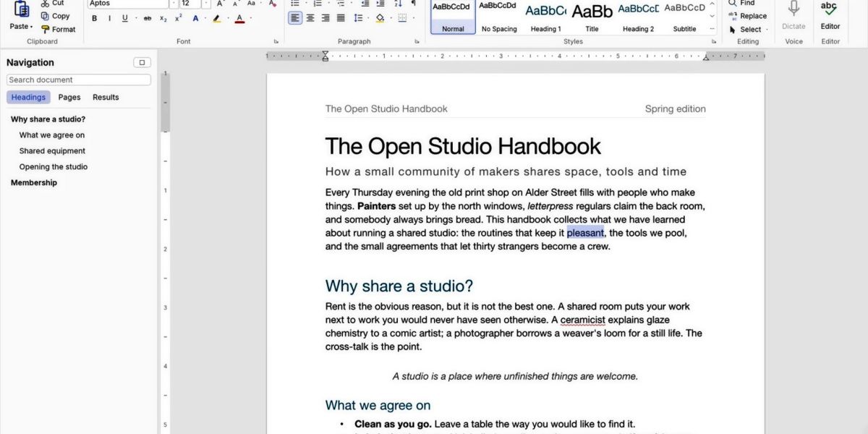Go to 'Shared equipment' heading

coord(52,151)
